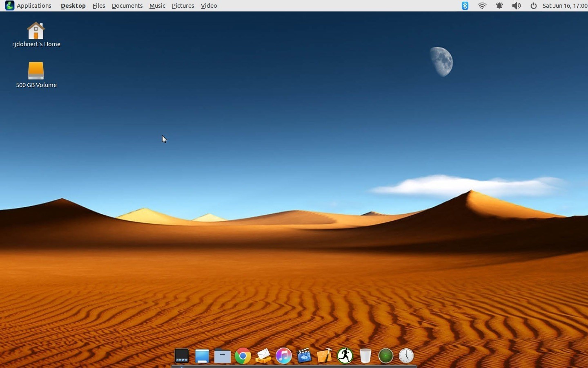The width and height of the screenshot is (588, 368).
Task: Open the Trash from the dock
Action: pyautogui.click(x=365, y=355)
